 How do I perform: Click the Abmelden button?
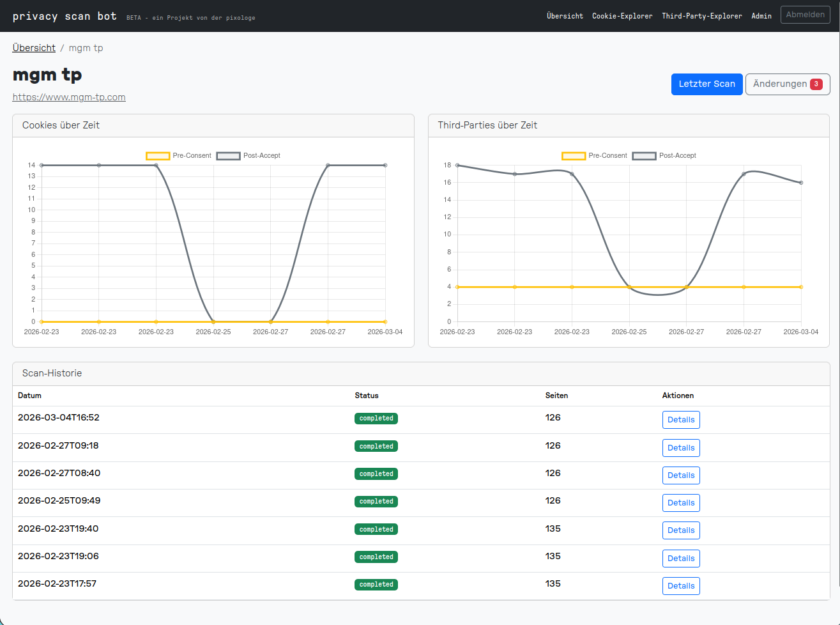coord(805,15)
